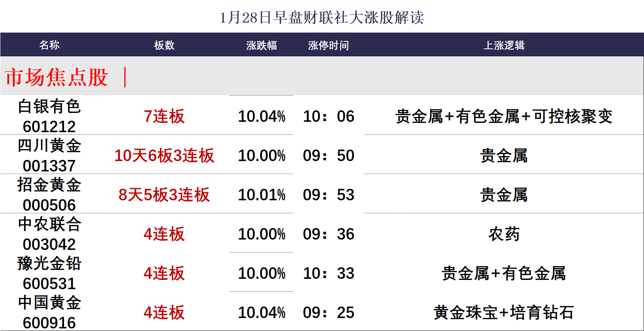Image resolution: width=644 pixels, height=331 pixels.
Task: Select the 8天5板3连板 cell
Action: (x=164, y=195)
